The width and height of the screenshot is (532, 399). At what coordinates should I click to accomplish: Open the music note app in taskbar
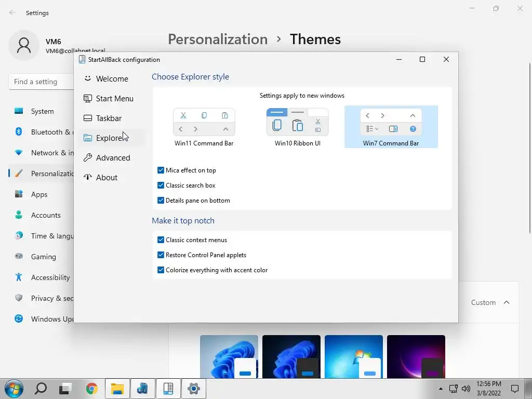coord(142,389)
